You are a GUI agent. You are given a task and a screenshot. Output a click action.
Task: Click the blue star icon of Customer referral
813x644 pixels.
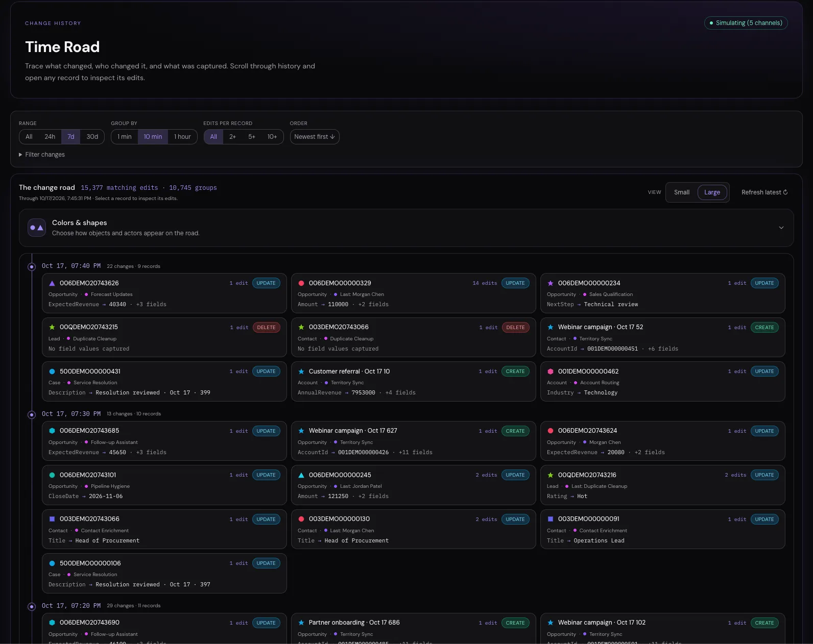tap(301, 371)
